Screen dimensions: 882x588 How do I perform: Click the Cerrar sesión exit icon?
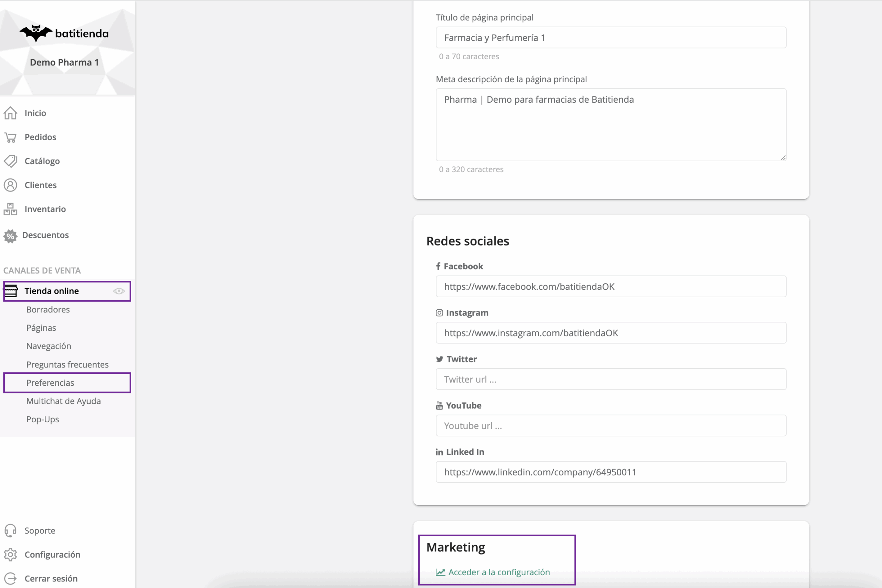pyautogui.click(x=10, y=579)
